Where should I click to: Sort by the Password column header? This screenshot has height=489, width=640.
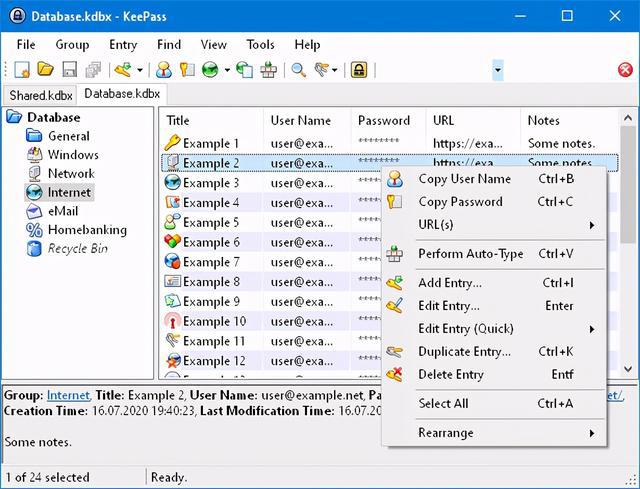coord(389,120)
